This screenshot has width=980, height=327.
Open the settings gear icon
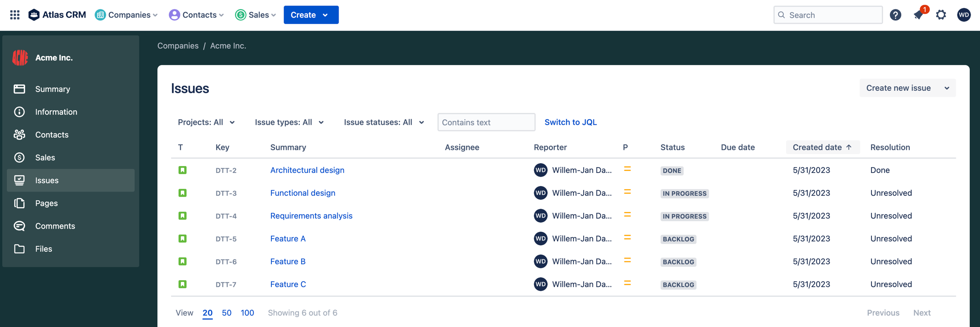point(941,15)
